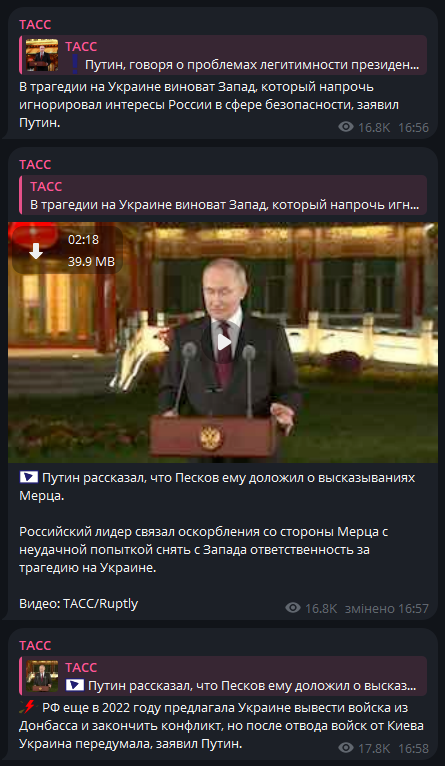Open the quoted reply thumbnail in the last message
This screenshot has width=445, height=766.
[42, 676]
